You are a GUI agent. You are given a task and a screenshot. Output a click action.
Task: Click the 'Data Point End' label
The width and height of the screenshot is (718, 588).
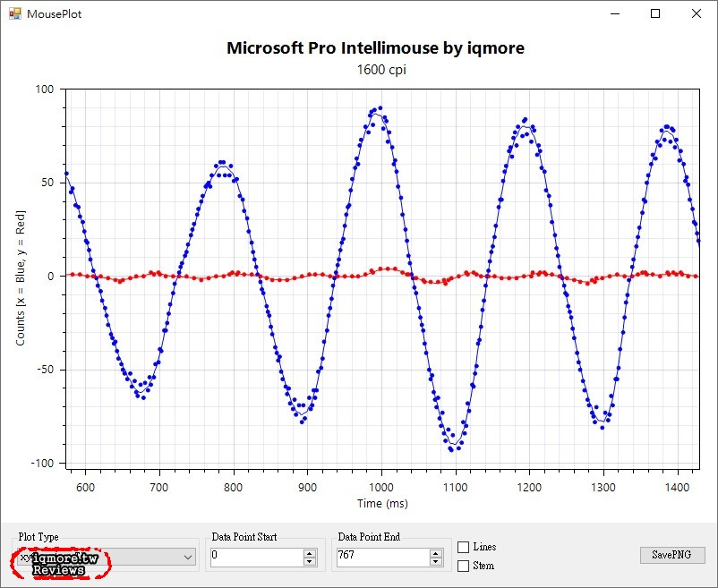369,537
